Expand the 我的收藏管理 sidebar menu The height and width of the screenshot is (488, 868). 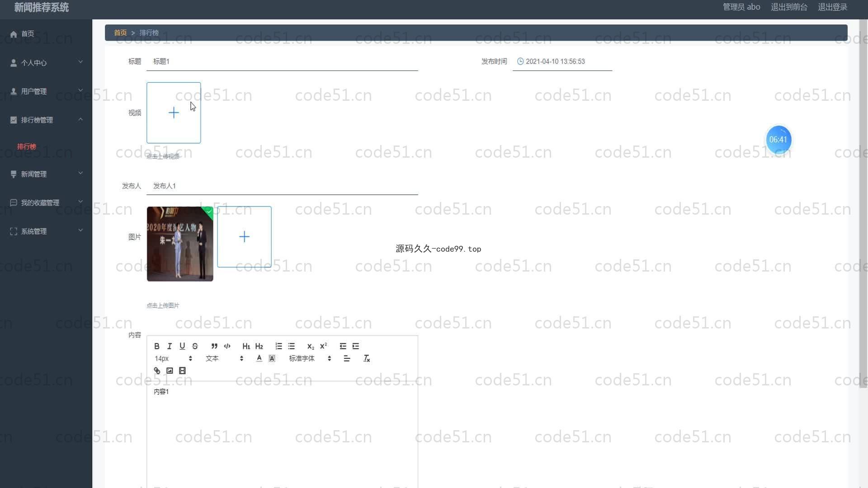click(46, 202)
